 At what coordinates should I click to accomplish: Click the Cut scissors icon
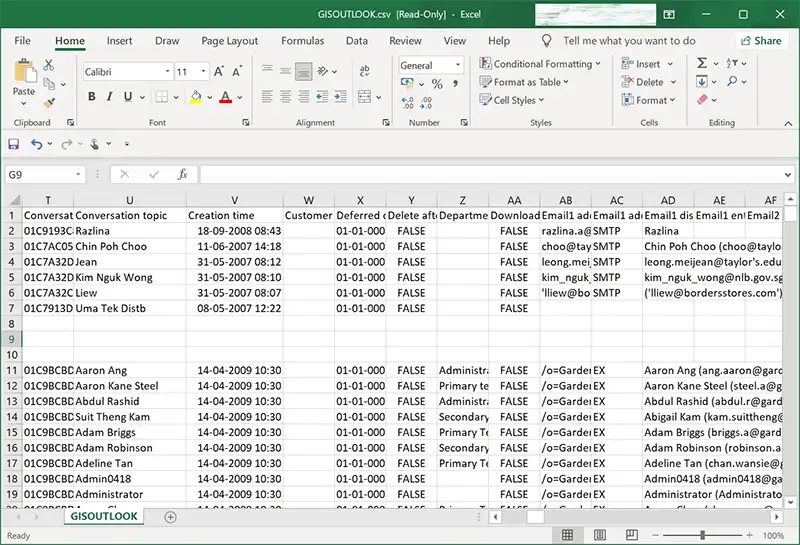point(48,65)
